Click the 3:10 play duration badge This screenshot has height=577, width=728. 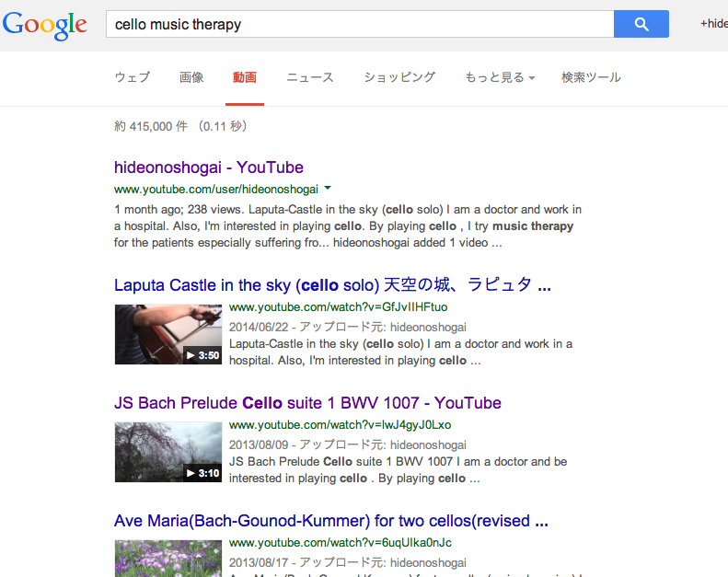tap(202, 474)
